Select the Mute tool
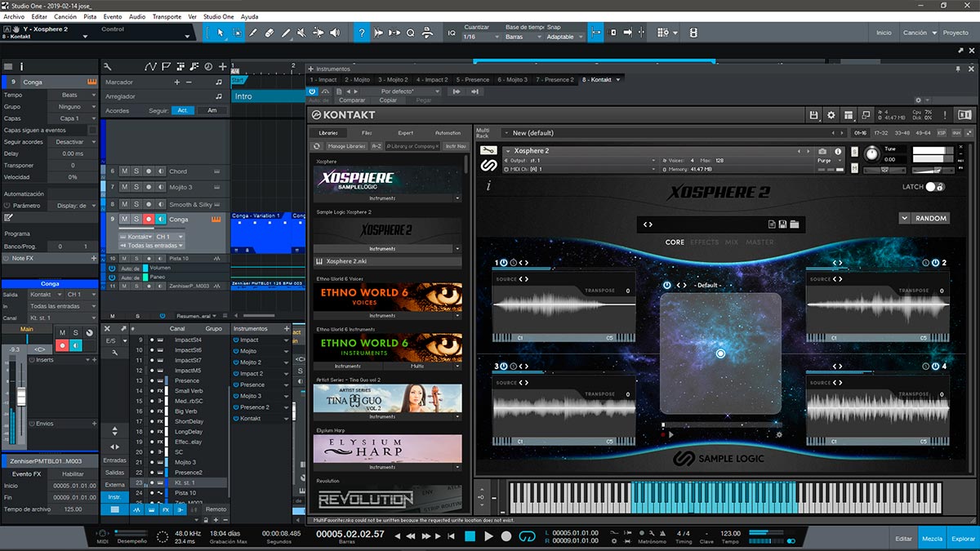Image resolution: width=980 pixels, height=551 pixels. [301, 33]
